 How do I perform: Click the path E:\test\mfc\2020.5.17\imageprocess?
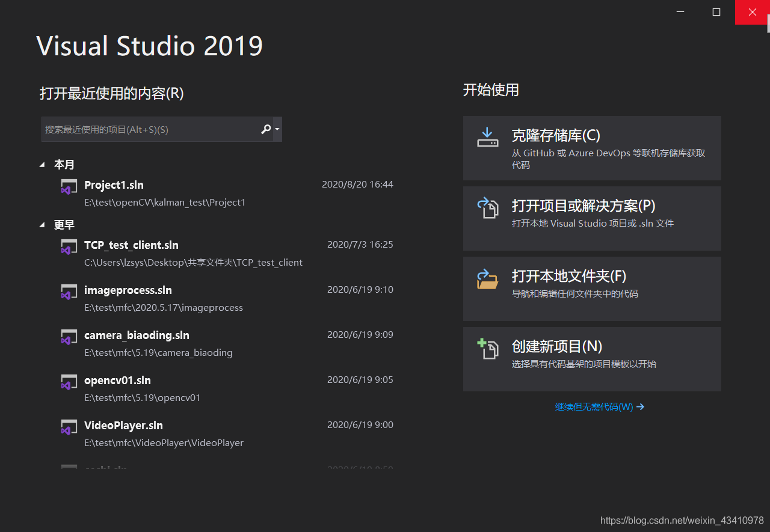(x=164, y=308)
